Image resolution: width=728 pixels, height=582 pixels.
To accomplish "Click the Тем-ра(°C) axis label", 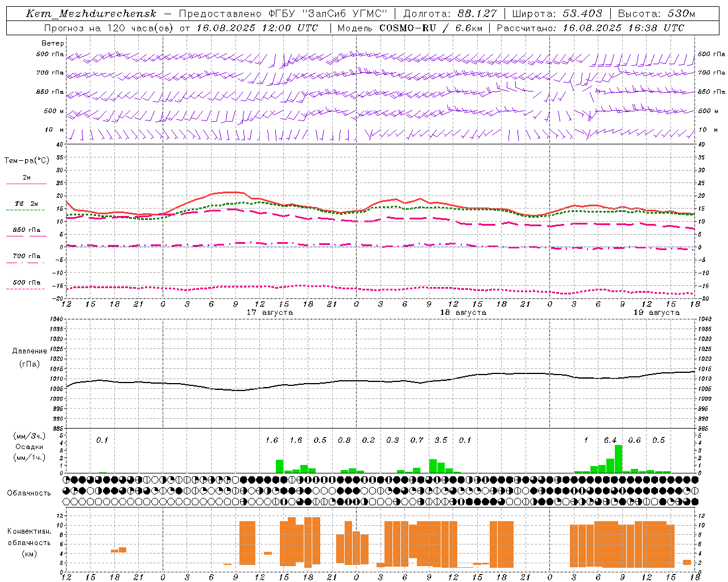I will (x=27, y=160).
